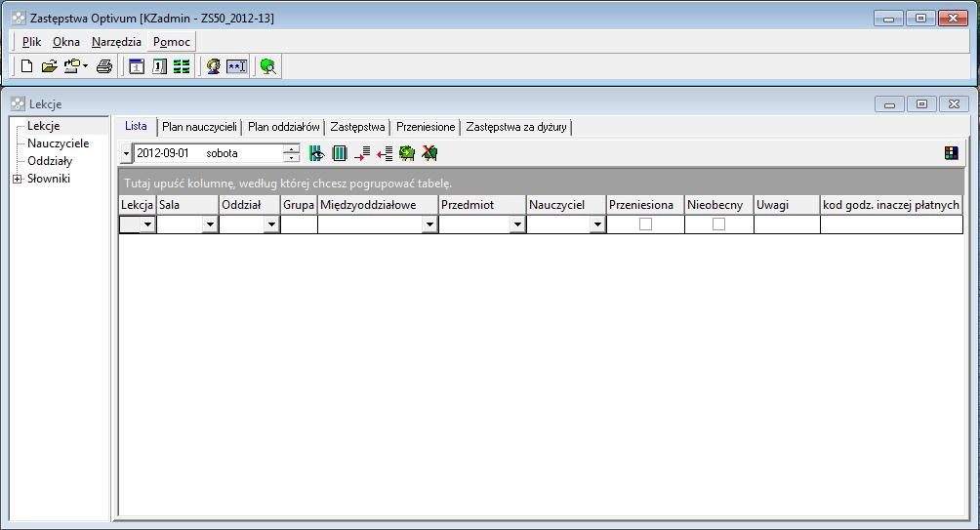Click the folder-with-arrow import icon
Screen dimensions: 980x530
[72, 66]
